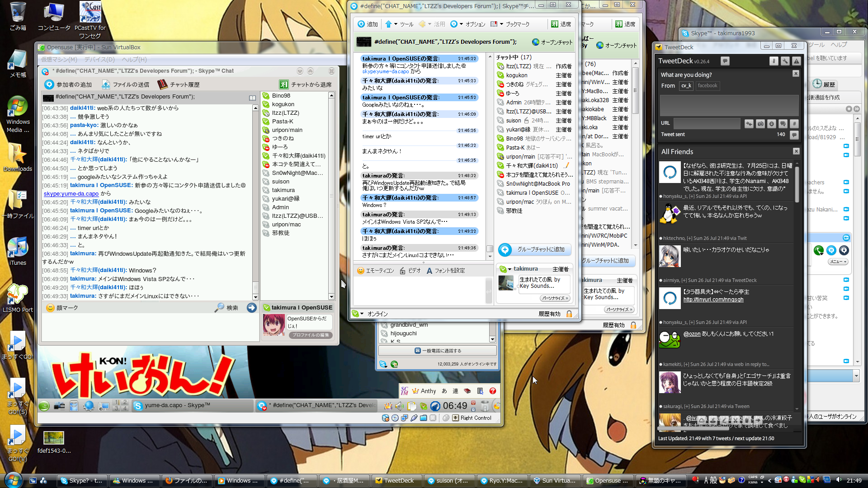Open 仮想マシン(M) menu in VirtualBox
Image resolution: width=868 pixels, height=488 pixels.
click(59, 59)
